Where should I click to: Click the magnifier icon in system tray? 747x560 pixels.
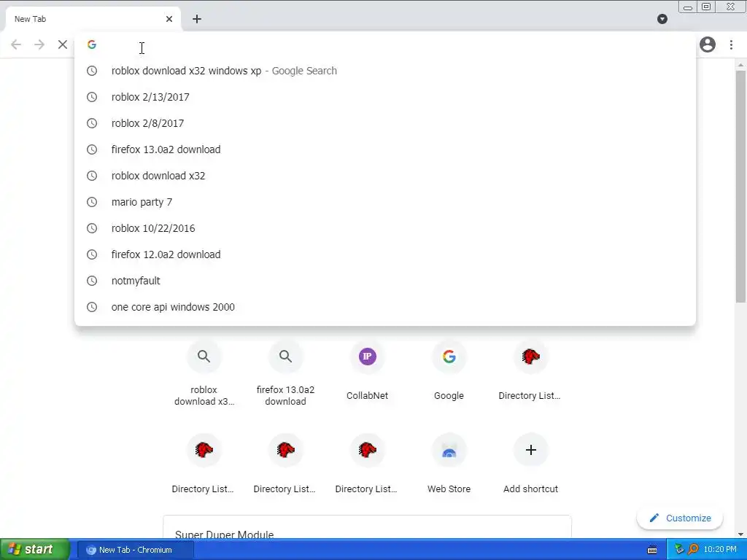click(693, 550)
